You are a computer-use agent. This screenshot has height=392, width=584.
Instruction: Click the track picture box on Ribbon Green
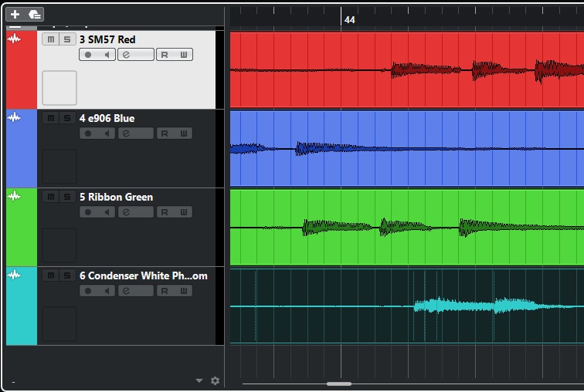[59, 245]
